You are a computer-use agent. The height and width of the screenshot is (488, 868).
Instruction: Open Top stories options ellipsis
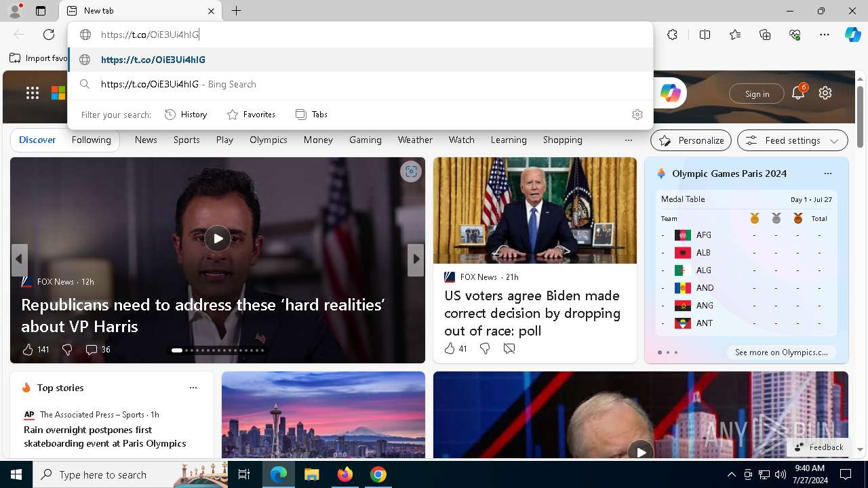[x=193, y=388]
